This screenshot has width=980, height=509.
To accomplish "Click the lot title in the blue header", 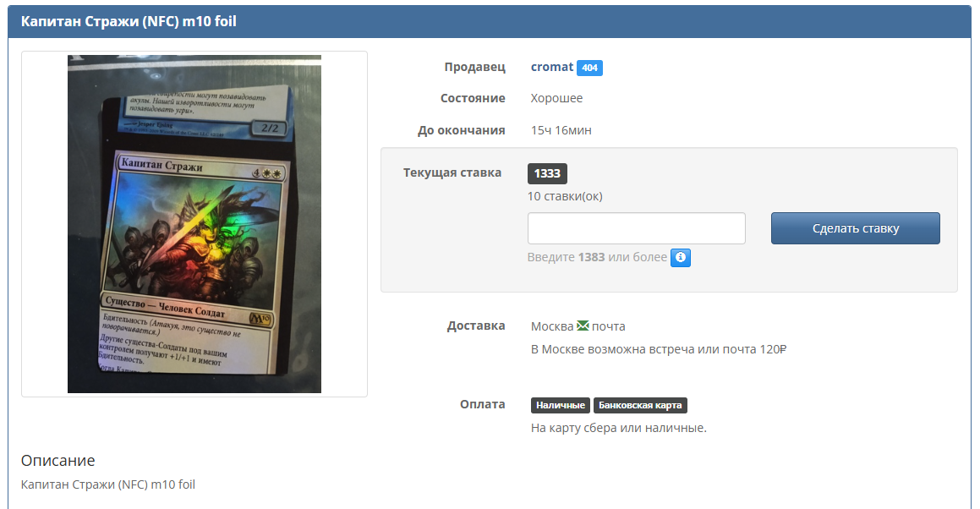I will coord(129,21).
